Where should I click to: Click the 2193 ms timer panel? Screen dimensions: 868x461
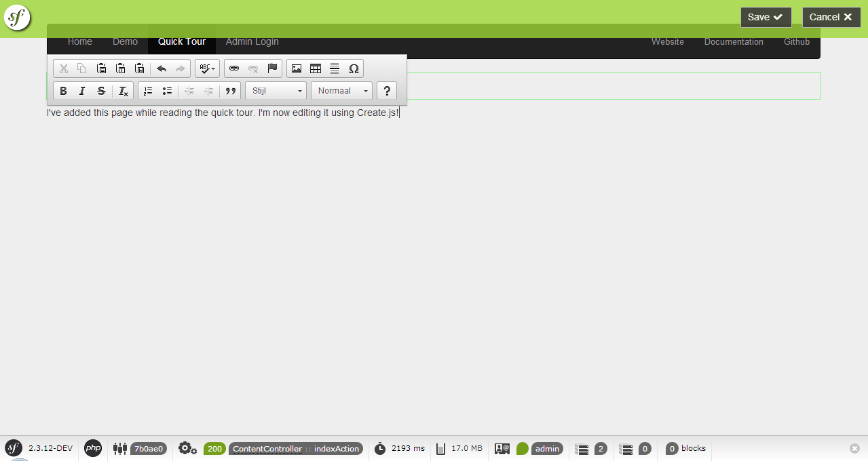tap(400, 448)
